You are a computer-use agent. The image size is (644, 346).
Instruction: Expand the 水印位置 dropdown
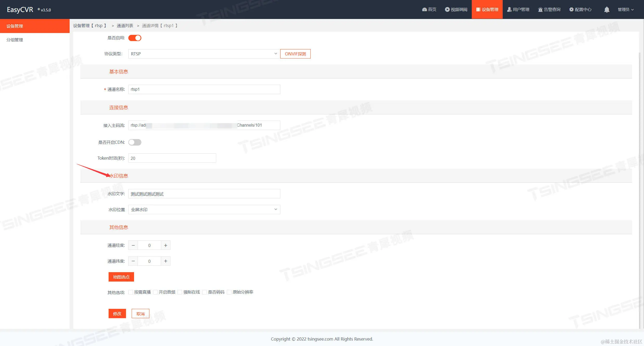(x=204, y=210)
